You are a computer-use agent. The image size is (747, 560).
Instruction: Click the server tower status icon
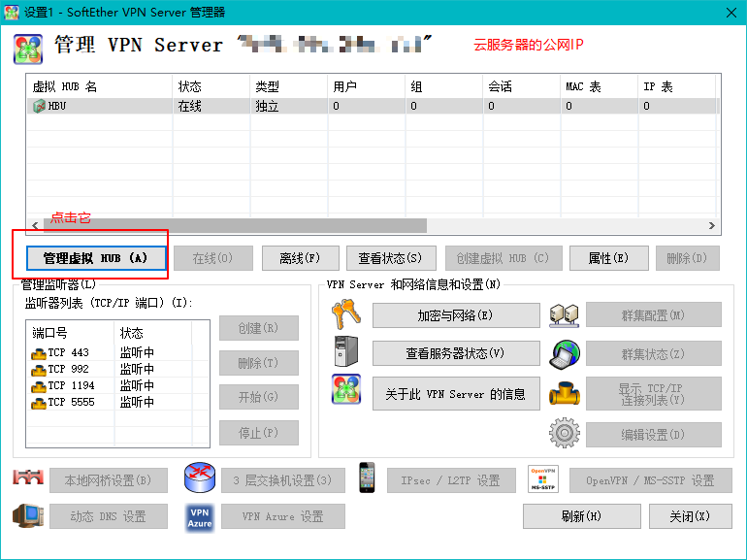pos(346,351)
